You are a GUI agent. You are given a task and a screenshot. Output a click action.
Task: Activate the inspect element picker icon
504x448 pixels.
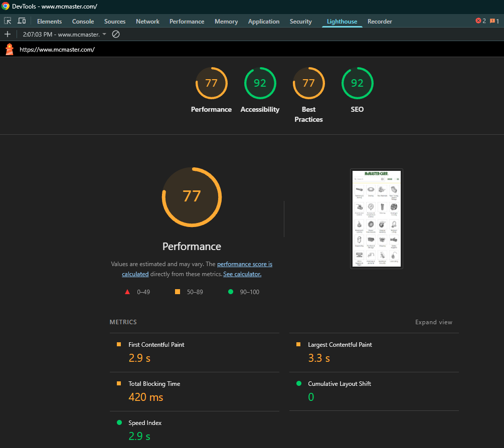click(x=8, y=21)
